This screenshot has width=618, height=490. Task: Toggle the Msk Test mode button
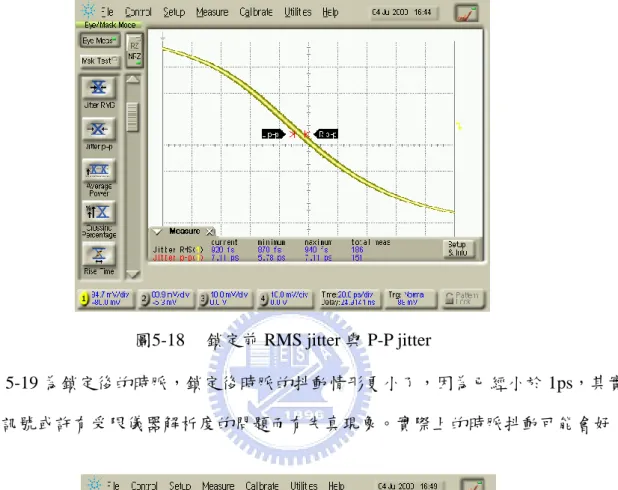99,61
